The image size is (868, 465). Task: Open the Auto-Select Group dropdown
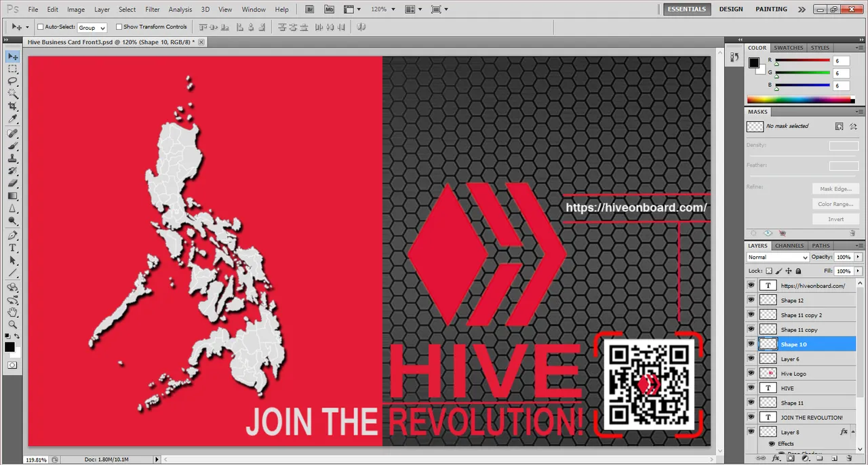point(92,28)
